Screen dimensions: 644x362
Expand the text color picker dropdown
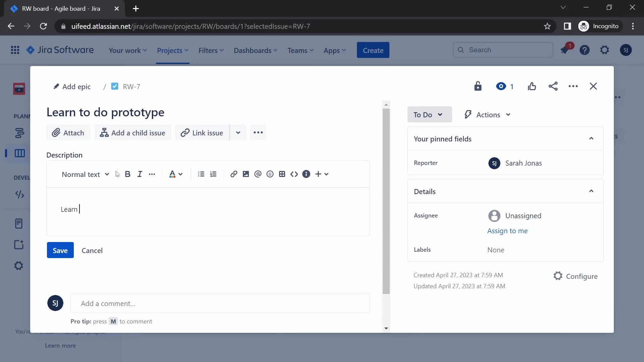[180, 174]
